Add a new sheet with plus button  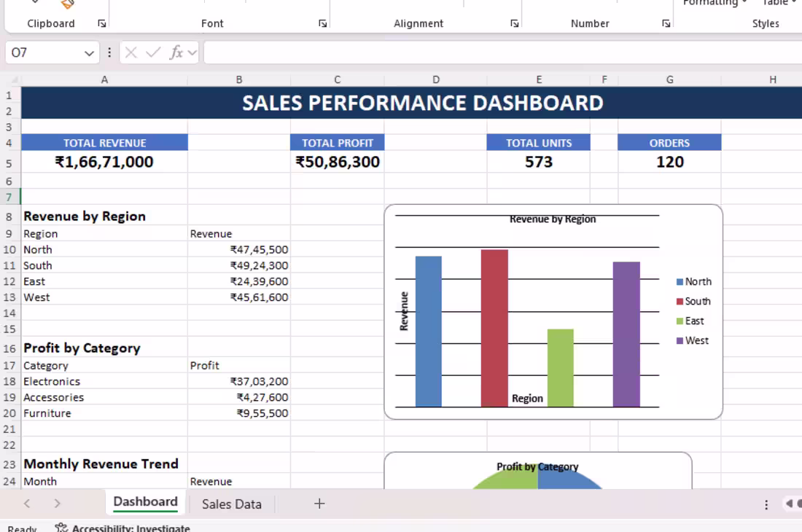319,504
